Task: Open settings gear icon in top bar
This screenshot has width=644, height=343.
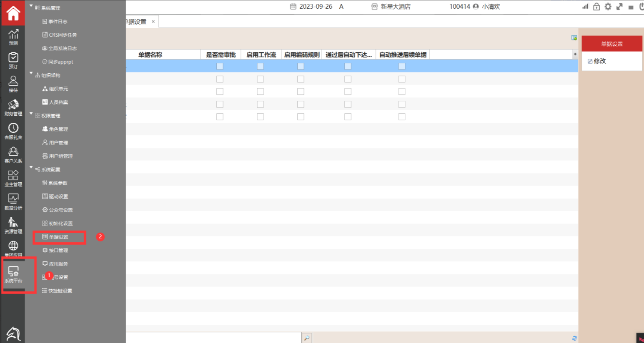Action: (x=608, y=7)
